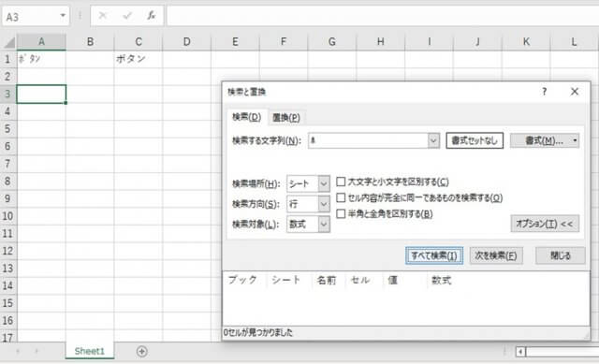Sort results by シート column header
This screenshot has width=599, height=364.
click(289, 281)
